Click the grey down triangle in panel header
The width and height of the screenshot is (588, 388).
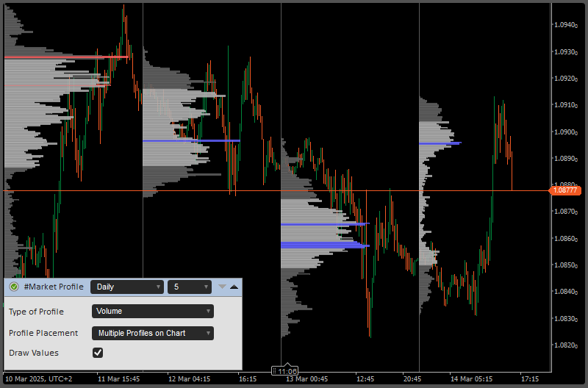click(x=222, y=287)
